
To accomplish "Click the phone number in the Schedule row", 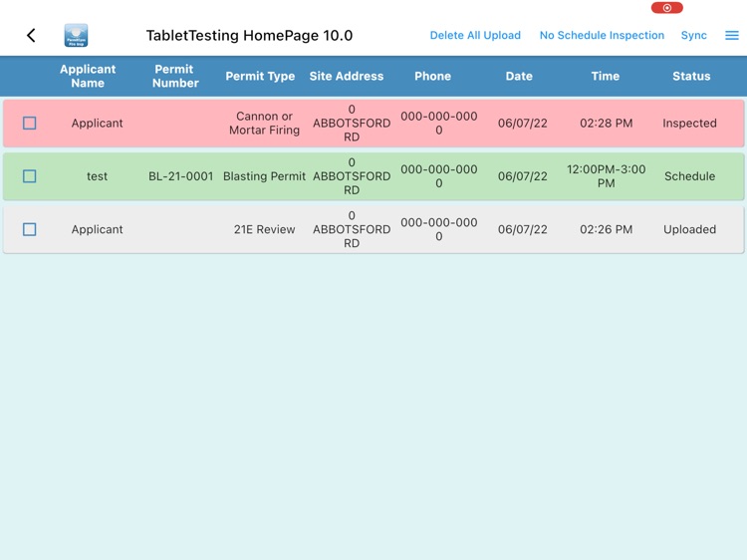I will 439,176.
